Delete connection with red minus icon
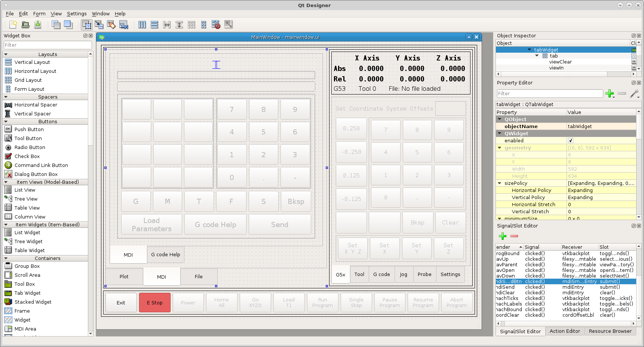 point(514,236)
